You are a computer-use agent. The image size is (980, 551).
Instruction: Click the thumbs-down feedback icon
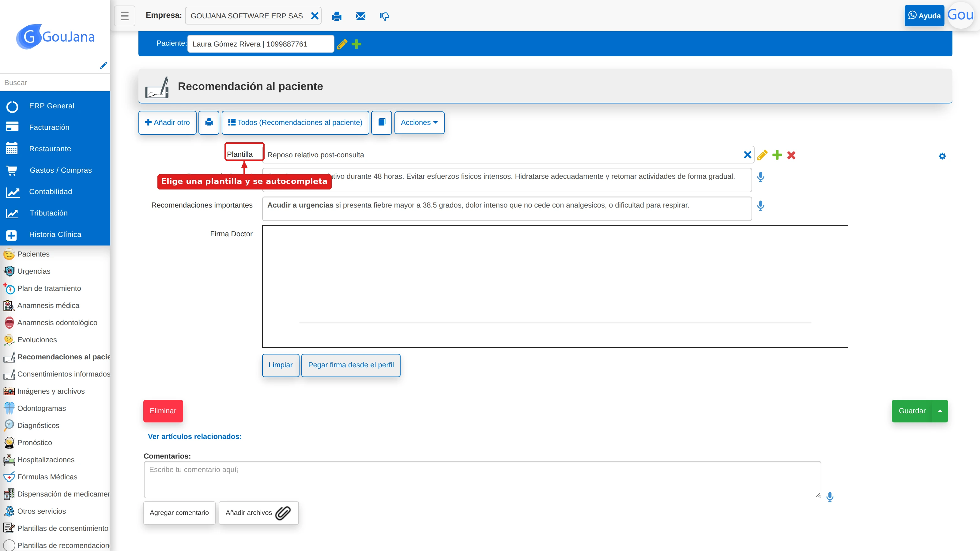coord(384,16)
